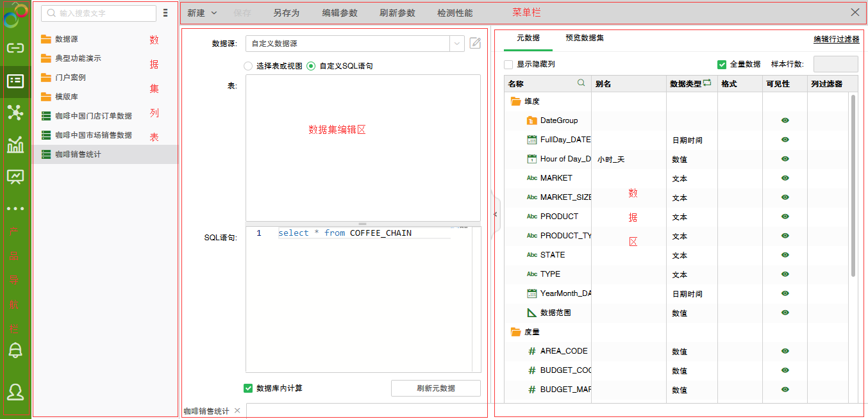Screen dimensions: 868x419
Task: Open the 编辑行过滤器 link
Action: pyautogui.click(x=836, y=39)
